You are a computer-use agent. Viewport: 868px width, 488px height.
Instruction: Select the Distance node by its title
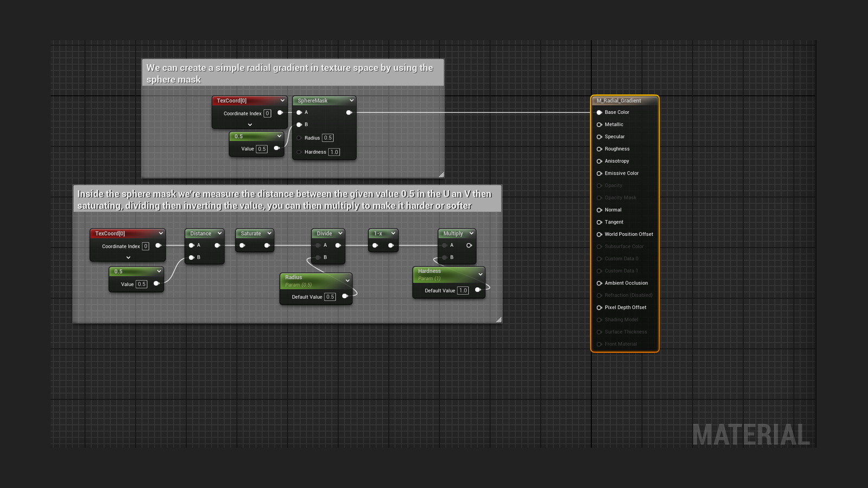tap(201, 234)
